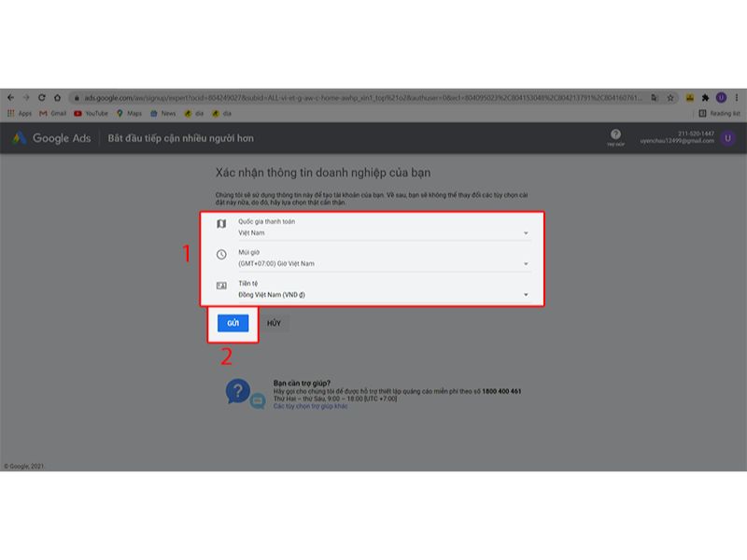Reload the page with the refresh icon
The width and height of the screenshot is (747, 560).
pyautogui.click(x=41, y=97)
